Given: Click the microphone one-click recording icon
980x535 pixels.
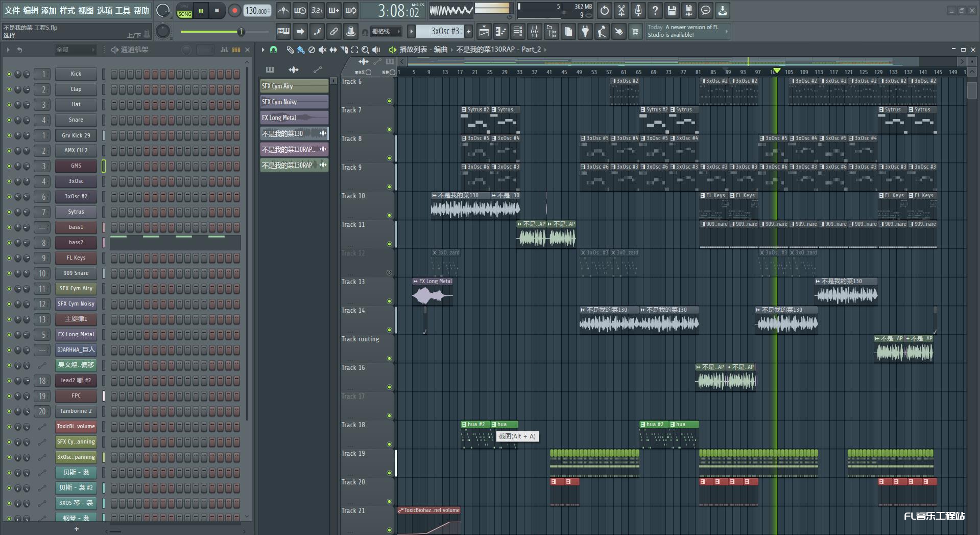Looking at the screenshot, I should tap(638, 10).
